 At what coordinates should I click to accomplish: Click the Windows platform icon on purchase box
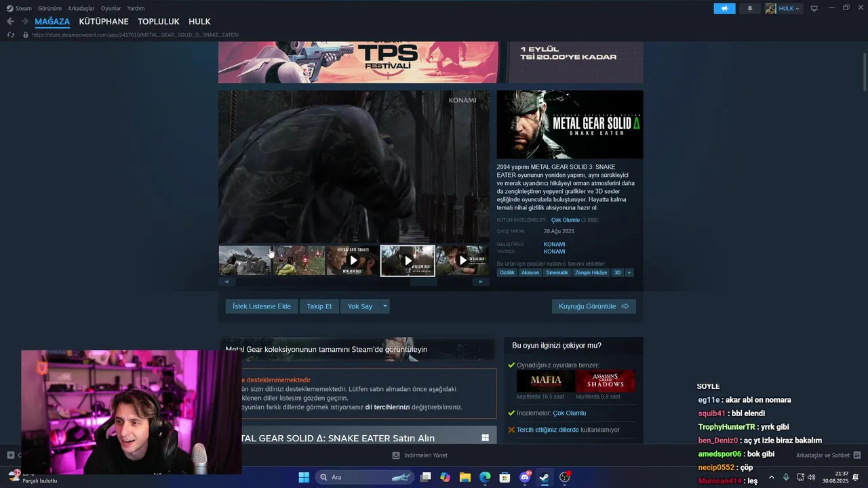(485, 438)
